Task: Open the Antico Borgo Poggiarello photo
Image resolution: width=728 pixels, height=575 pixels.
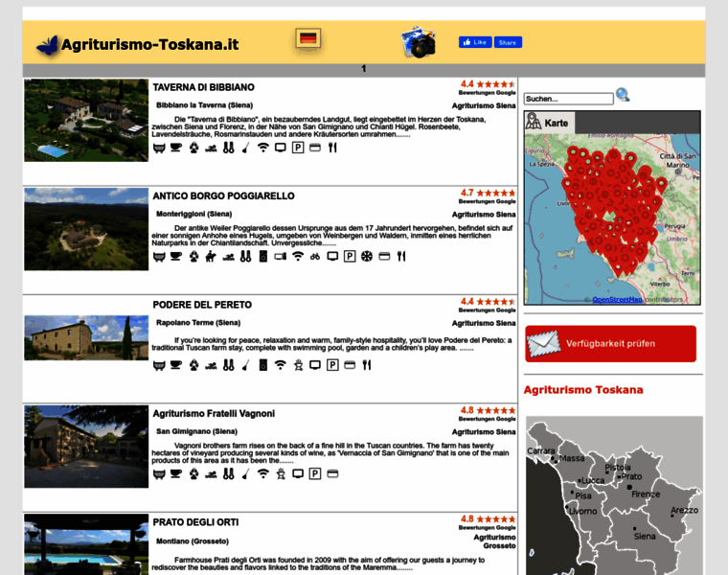Action: pos(86,229)
